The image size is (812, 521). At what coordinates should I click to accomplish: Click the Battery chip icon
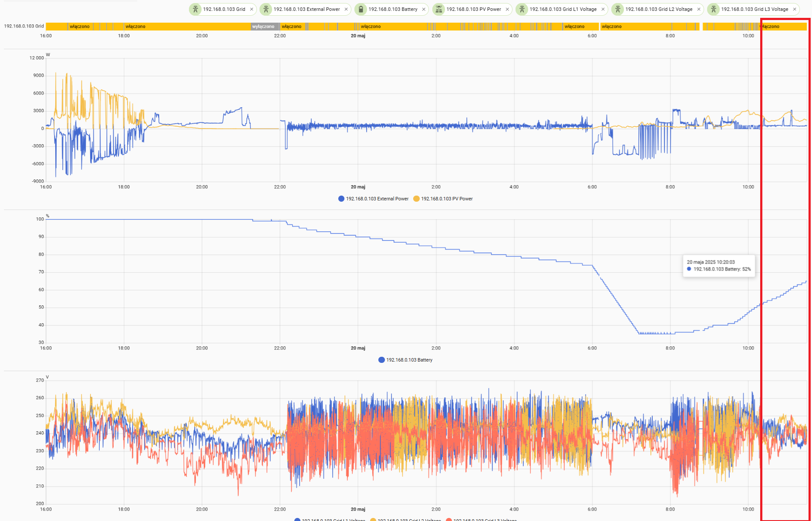tap(361, 9)
